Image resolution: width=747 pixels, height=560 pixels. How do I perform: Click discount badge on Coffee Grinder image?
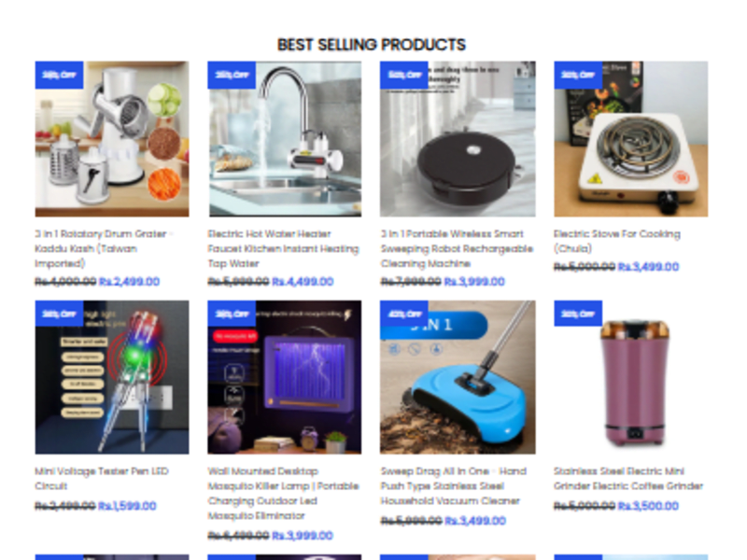tap(578, 314)
